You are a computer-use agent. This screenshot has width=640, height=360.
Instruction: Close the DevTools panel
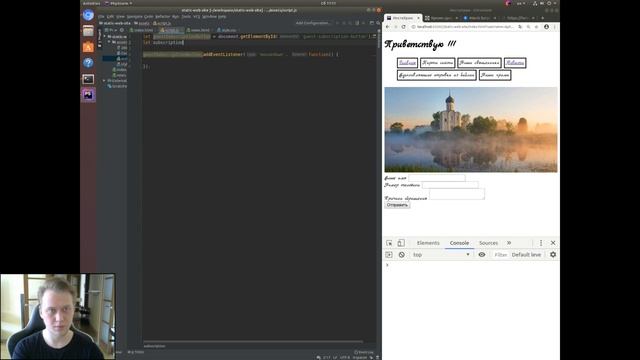[553, 243]
